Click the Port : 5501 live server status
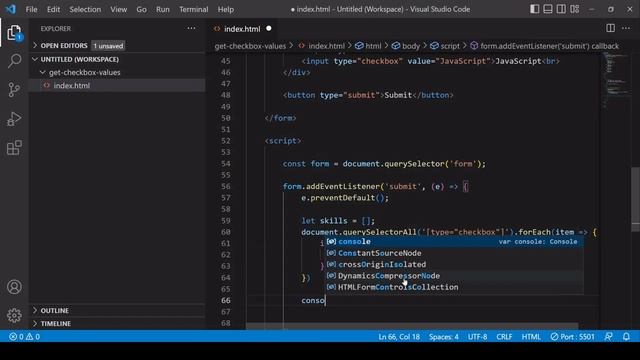Viewport: 640px width, 360px height. 573,337
